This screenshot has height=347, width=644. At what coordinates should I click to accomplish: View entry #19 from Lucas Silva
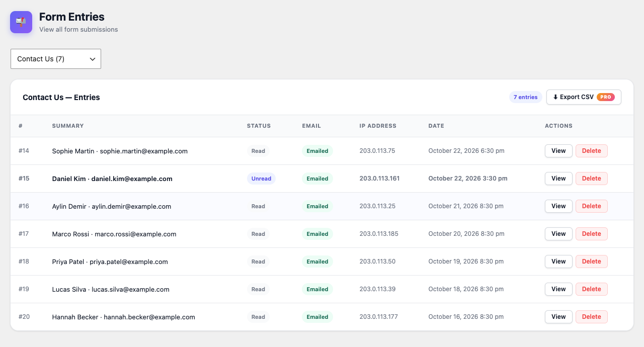[x=558, y=289]
